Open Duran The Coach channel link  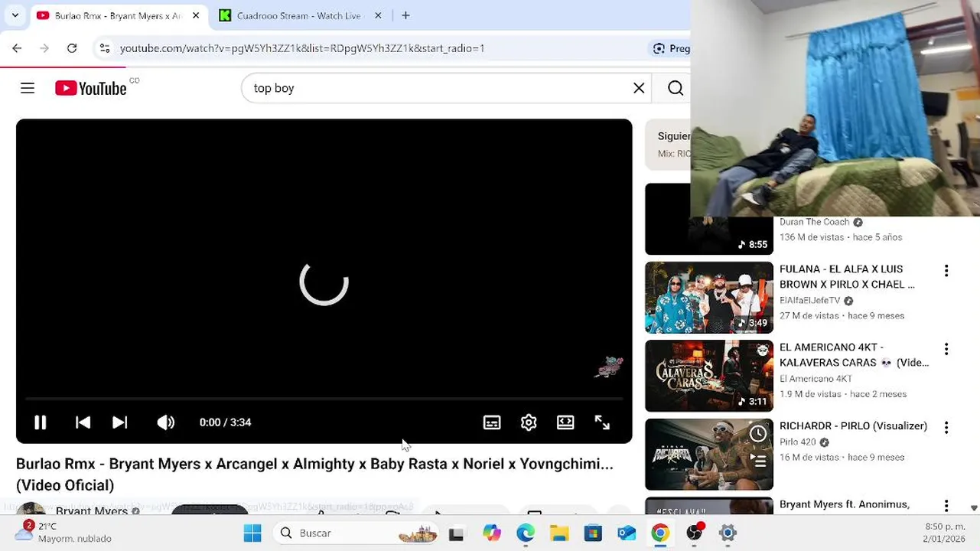pos(815,222)
